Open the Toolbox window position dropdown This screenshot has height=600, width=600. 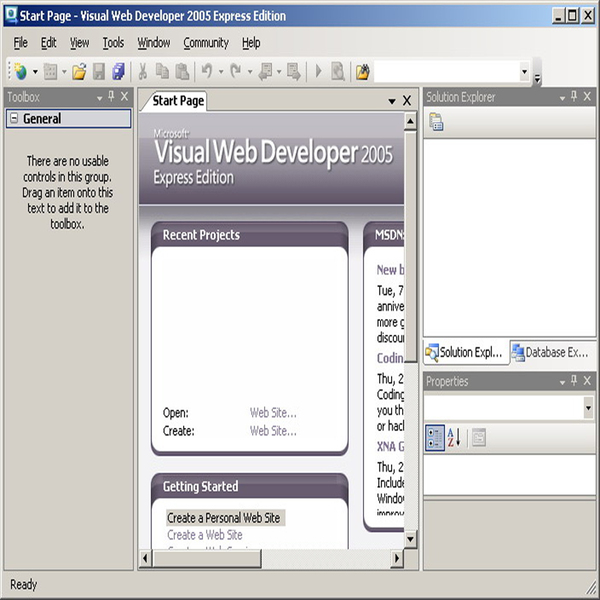click(x=99, y=98)
